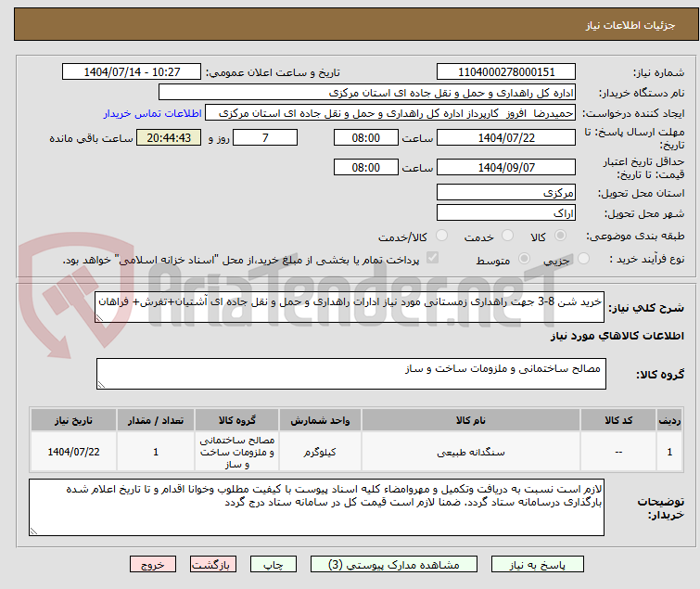Click the price validity date 1404/09/07 field
The image size is (700, 589).
click(506, 167)
